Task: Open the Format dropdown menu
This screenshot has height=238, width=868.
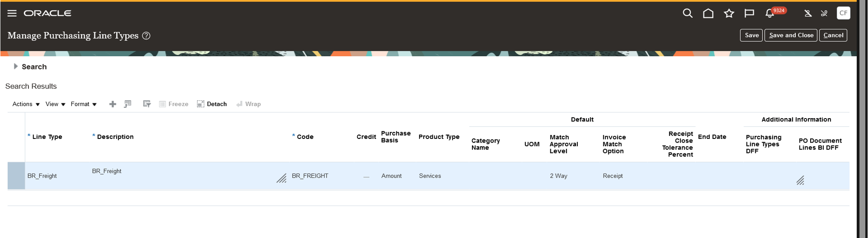Action: pyautogui.click(x=83, y=104)
